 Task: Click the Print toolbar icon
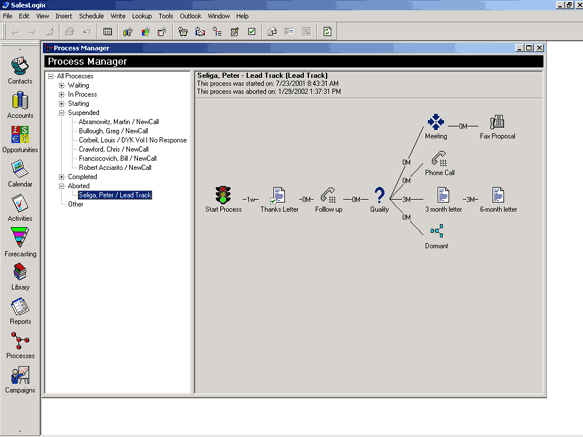click(x=70, y=32)
